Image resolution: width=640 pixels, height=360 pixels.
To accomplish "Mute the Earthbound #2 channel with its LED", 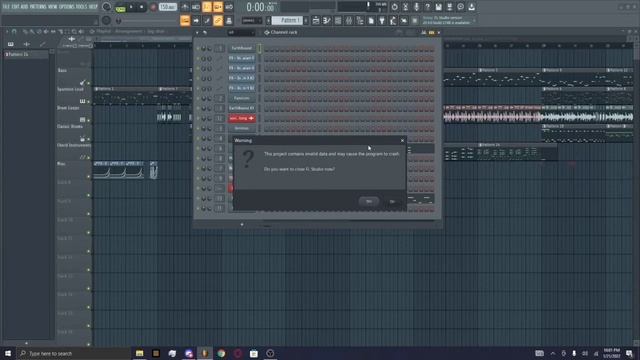I will tap(198, 108).
